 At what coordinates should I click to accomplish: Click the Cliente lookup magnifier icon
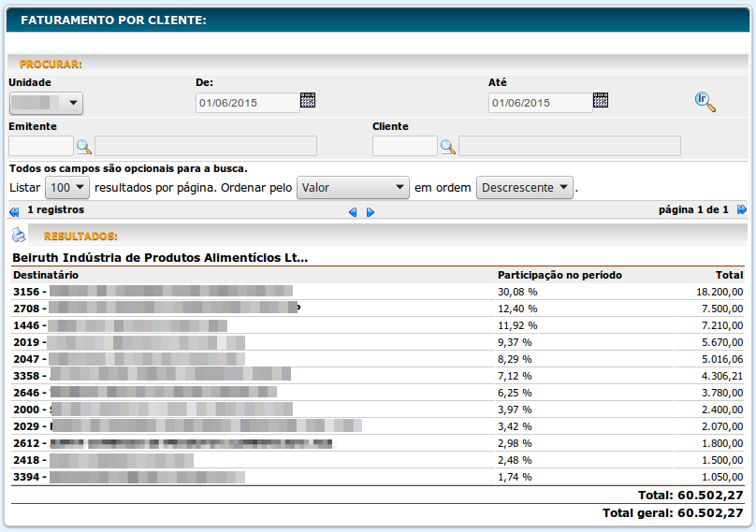tap(448, 146)
